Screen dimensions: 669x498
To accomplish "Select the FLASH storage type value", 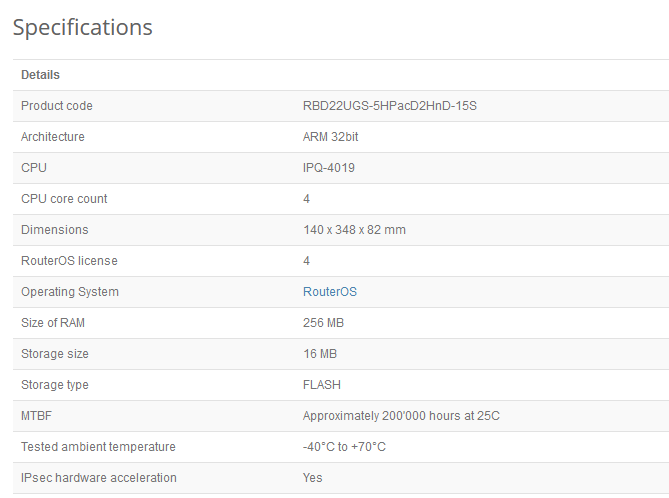I will [322, 385].
